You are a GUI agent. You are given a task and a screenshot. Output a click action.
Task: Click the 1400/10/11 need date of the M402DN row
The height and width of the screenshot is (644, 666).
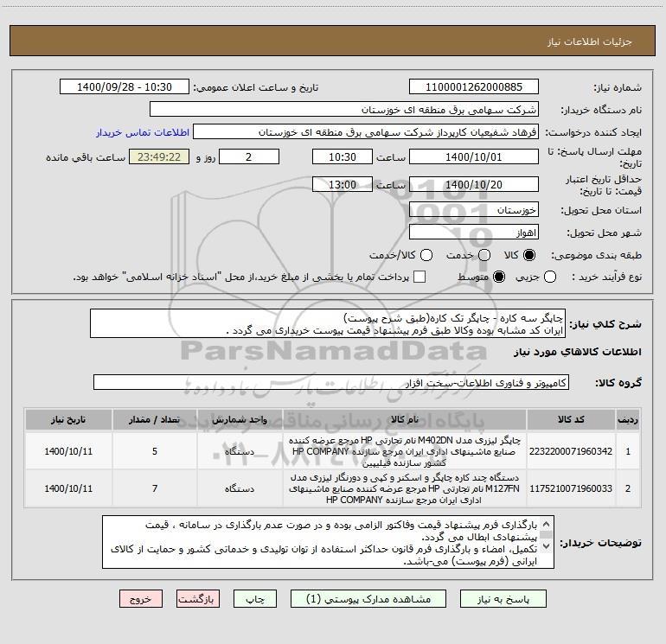68,451
